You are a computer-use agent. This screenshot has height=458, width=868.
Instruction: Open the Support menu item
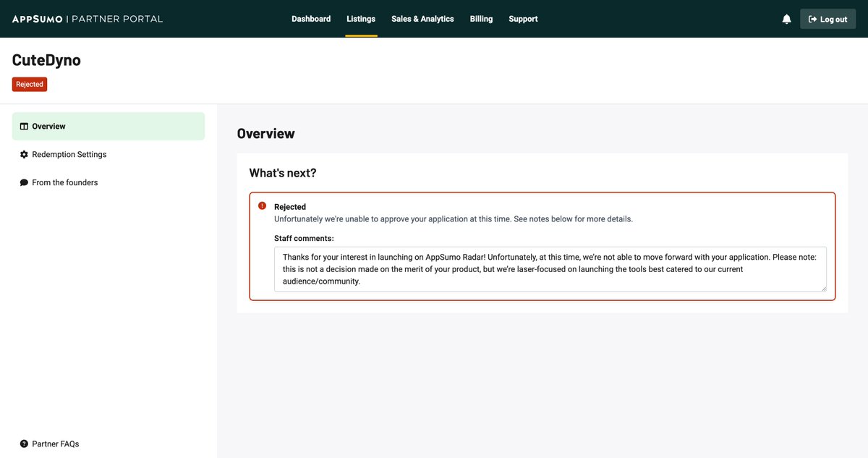(523, 19)
